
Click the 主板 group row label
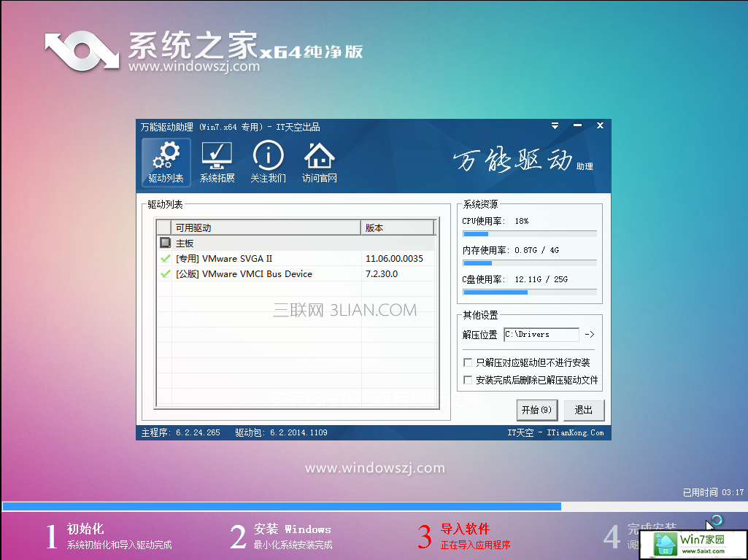click(x=185, y=243)
